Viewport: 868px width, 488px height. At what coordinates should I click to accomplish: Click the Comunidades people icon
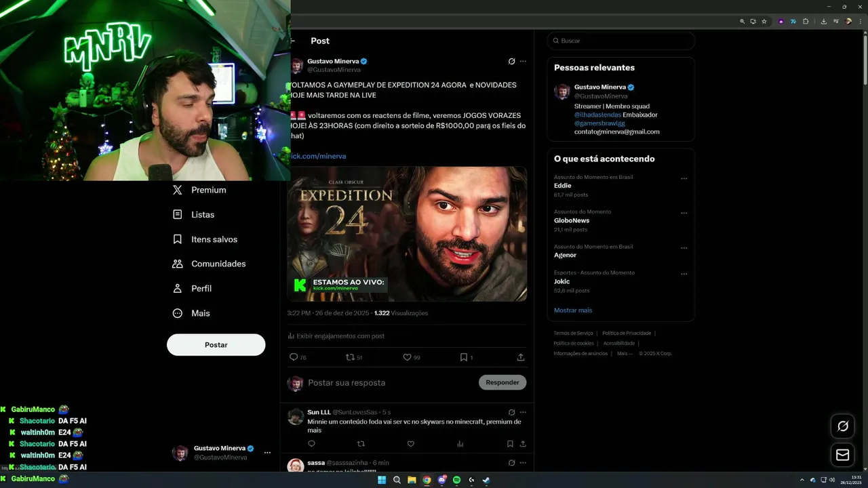click(177, 264)
